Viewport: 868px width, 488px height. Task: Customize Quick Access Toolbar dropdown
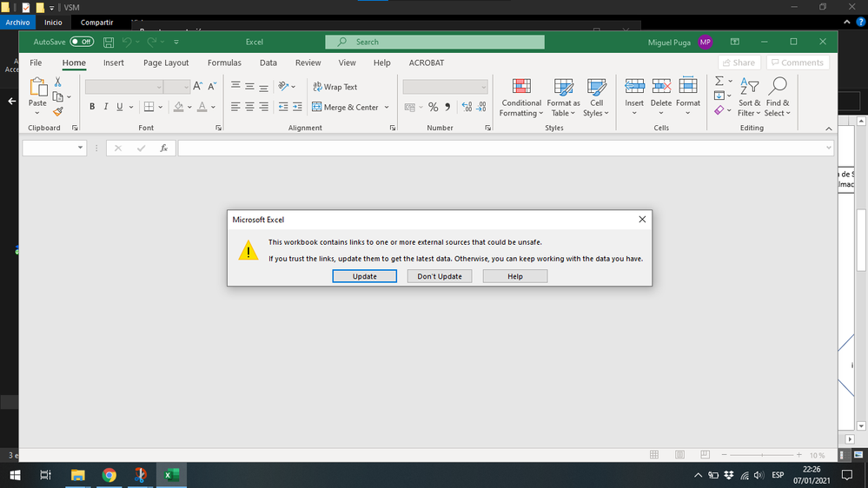coord(176,42)
